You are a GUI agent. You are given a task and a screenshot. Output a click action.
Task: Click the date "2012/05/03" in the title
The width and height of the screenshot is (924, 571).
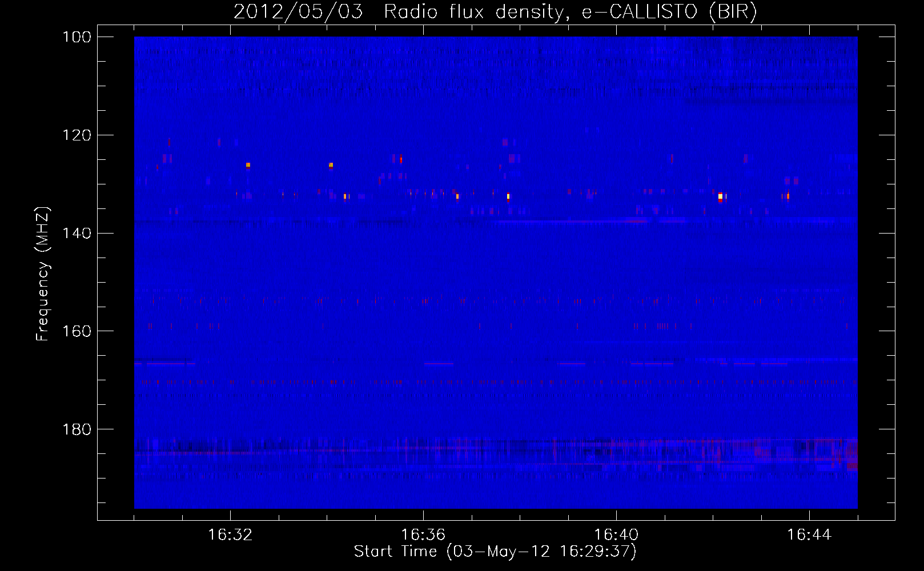pyautogui.click(x=298, y=11)
